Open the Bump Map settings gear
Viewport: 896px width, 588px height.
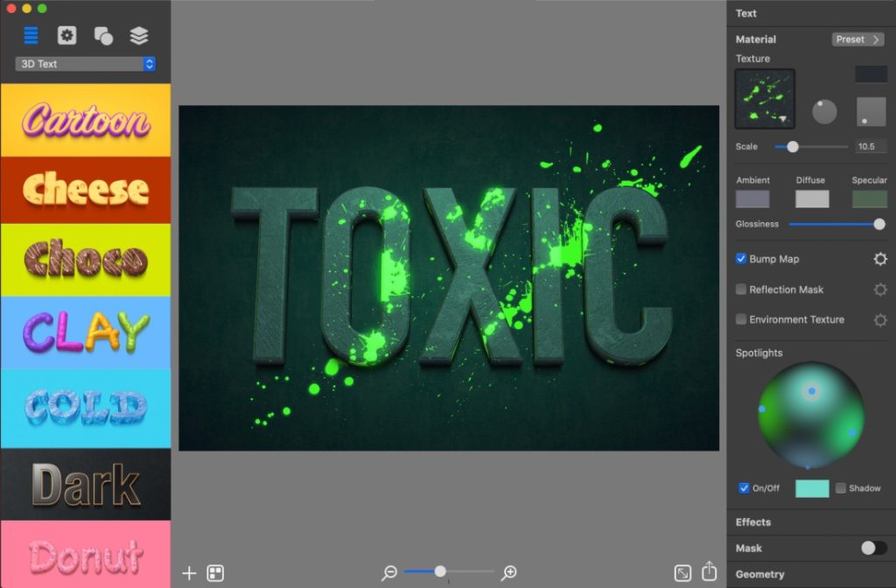[879, 259]
